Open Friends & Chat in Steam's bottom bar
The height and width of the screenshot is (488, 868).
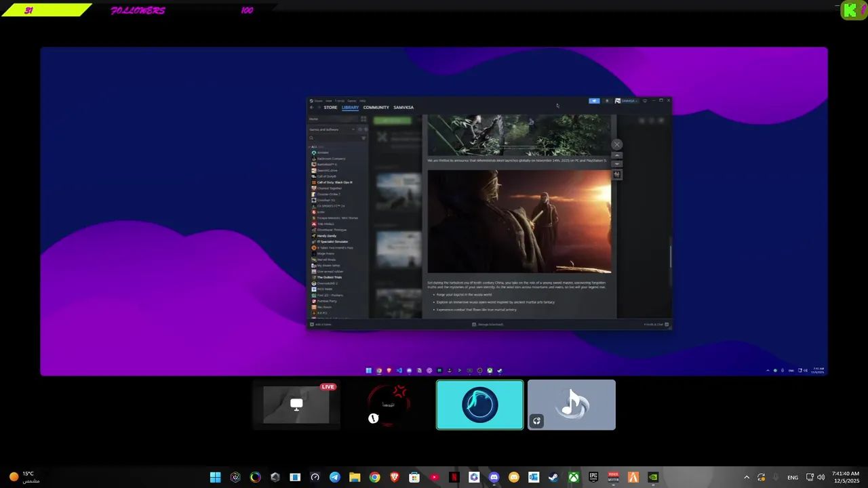656,325
